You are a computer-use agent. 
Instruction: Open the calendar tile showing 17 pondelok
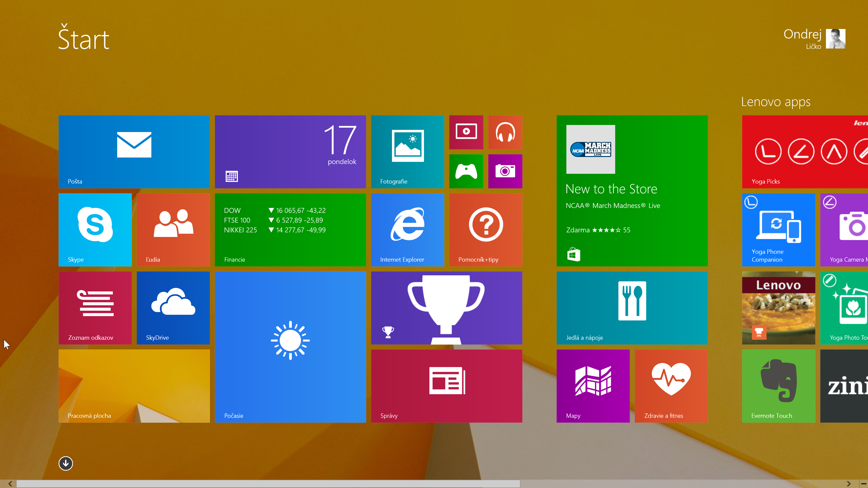click(x=291, y=152)
